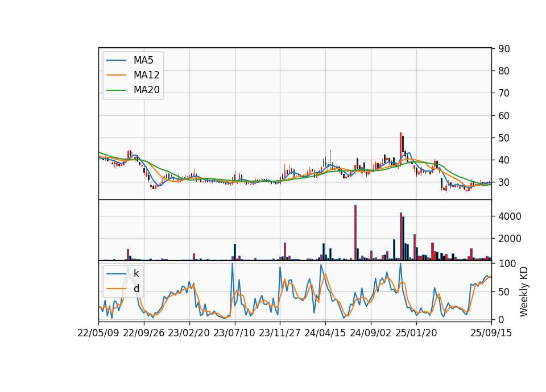Click the blue MA5 legend line sample
Image resolution: width=546 pixels, height=392 pixels.
click(x=116, y=61)
